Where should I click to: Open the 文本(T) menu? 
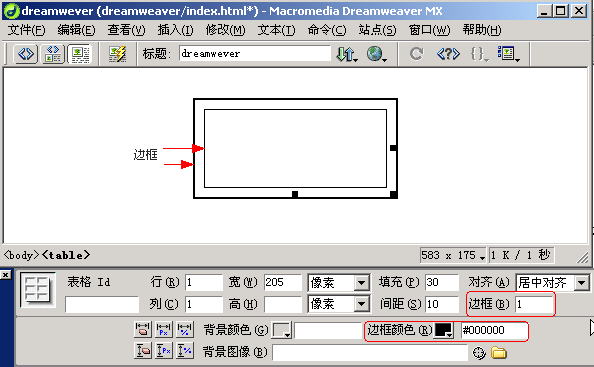pyautogui.click(x=276, y=30)
